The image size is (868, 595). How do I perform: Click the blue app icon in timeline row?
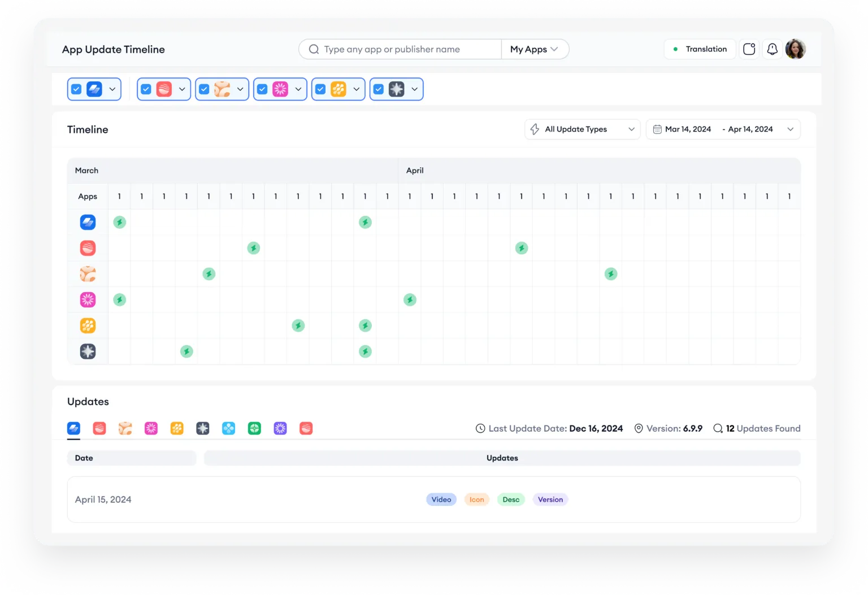[88, 222]
